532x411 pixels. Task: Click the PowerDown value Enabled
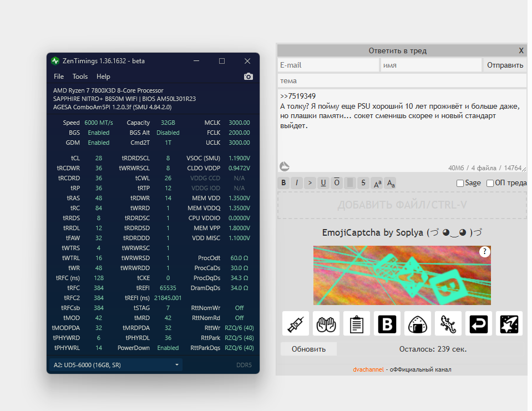coord(168,348)
